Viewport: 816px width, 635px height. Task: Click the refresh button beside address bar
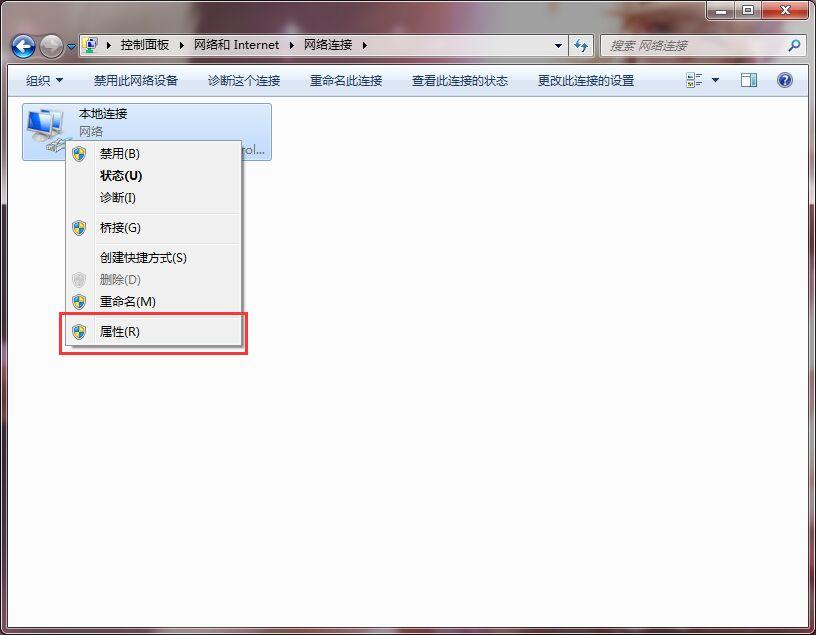tap(581, 46)
